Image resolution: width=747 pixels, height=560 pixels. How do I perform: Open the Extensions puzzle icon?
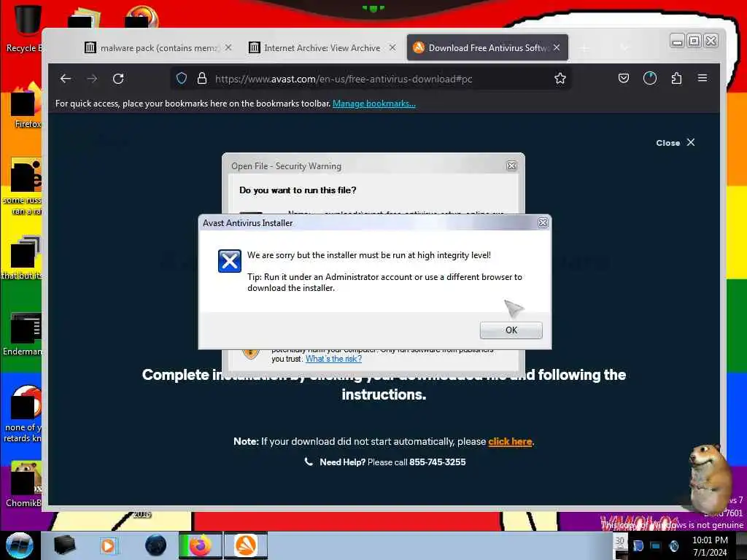pos(676,79)
